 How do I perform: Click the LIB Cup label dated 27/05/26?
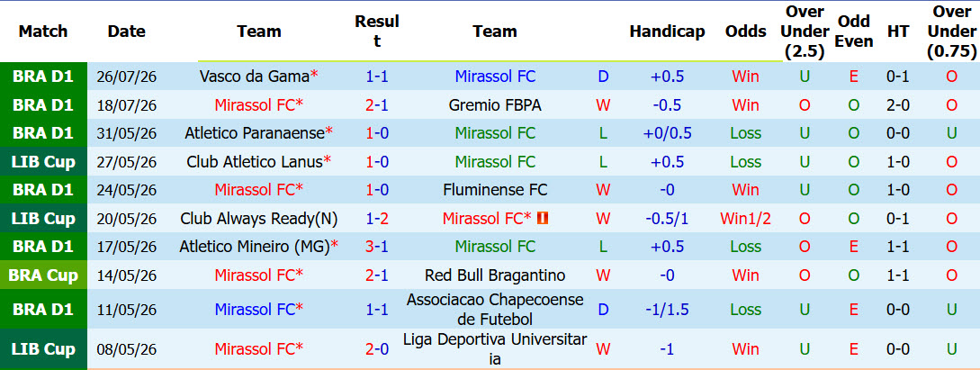point(43,162)
